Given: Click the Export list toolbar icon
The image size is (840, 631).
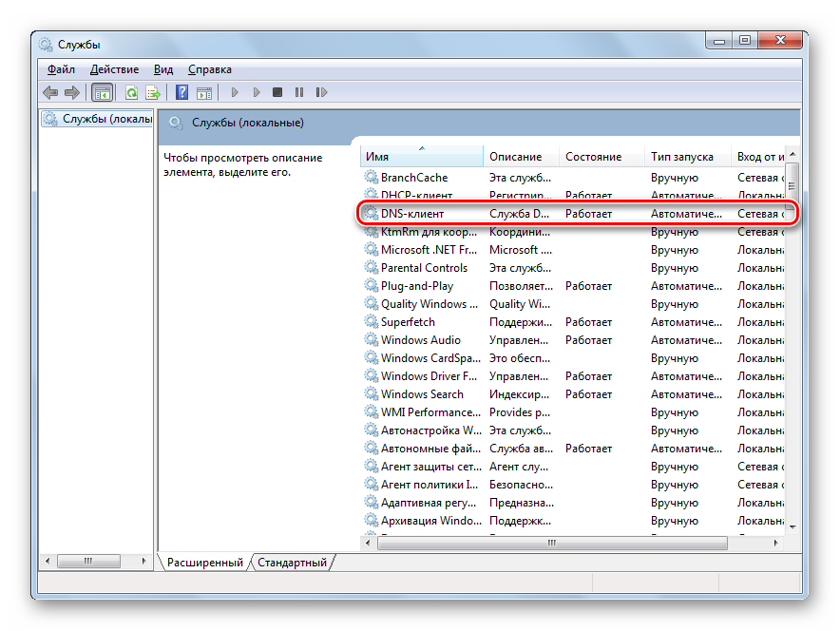Looking at the screenshot, I should point(152,92).
